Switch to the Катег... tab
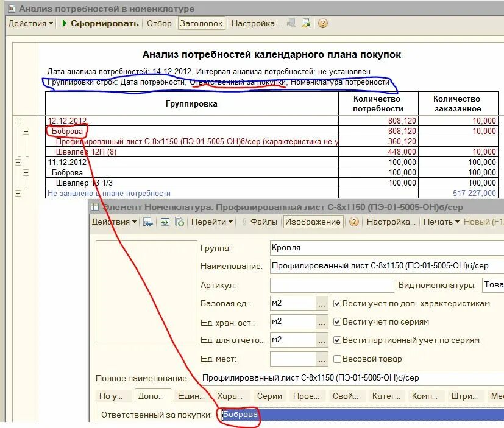The image size is (504, 428). tap(386, 396)
